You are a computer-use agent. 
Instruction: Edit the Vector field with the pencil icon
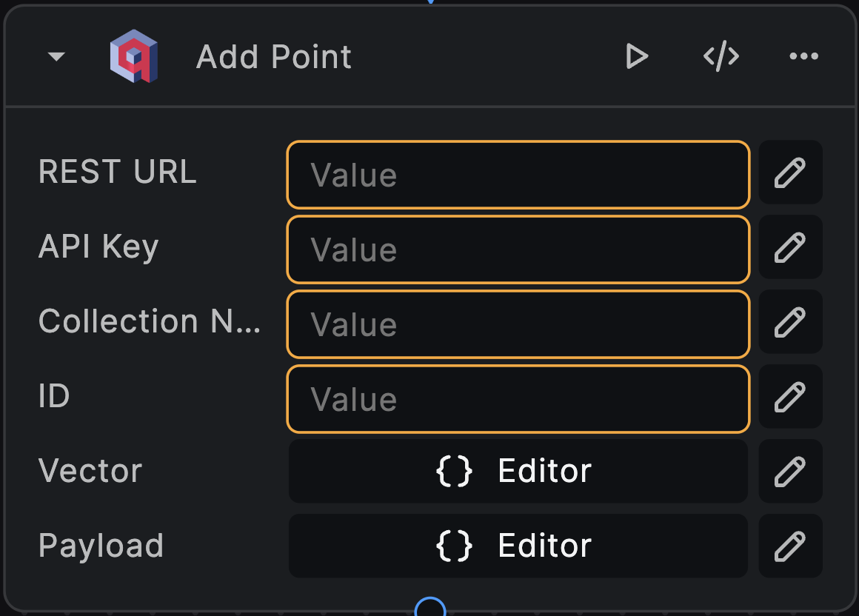790,471
